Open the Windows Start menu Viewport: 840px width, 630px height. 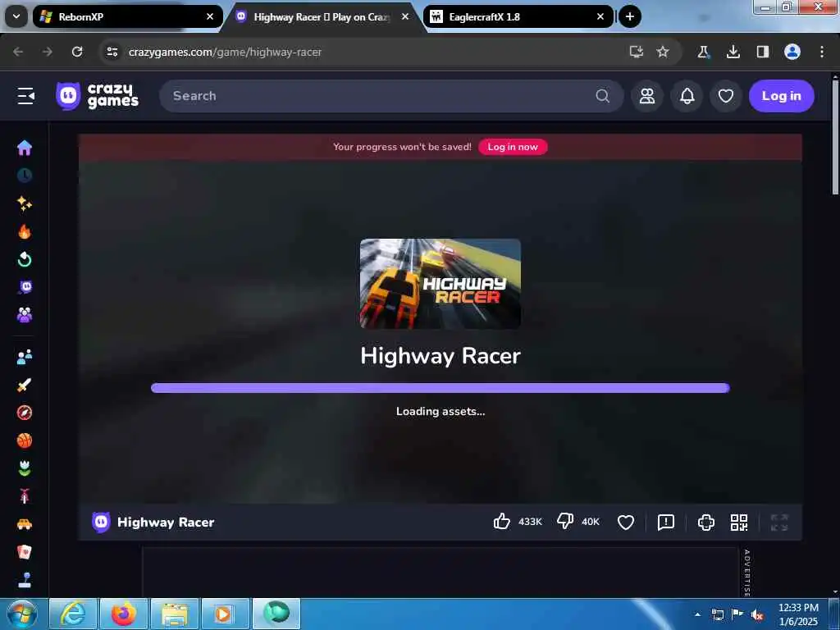tap(22, 614)
